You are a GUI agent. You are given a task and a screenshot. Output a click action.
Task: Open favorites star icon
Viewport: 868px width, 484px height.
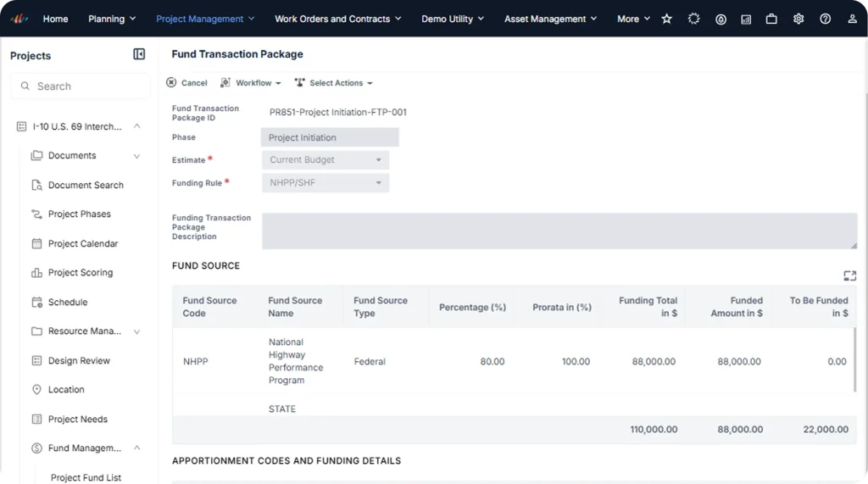click(x=666, y=19)
